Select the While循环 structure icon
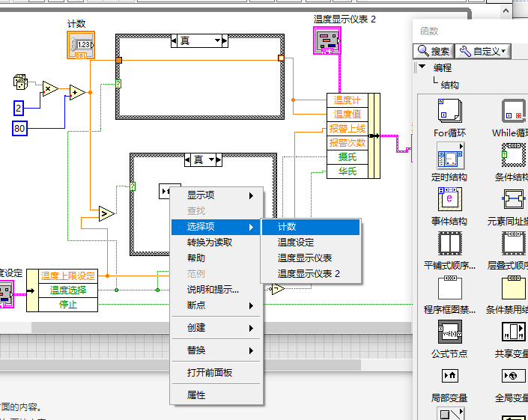 514,111
